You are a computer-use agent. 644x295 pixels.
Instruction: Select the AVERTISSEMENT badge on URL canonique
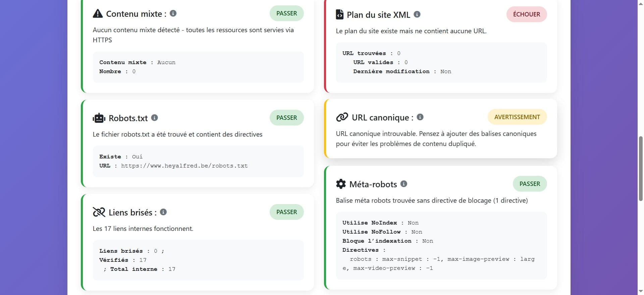517,117
